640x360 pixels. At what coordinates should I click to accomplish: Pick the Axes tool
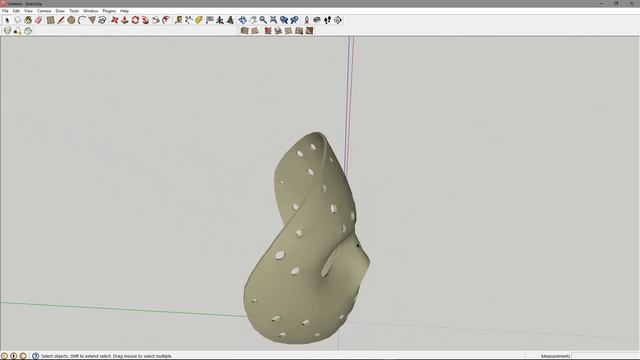pyautogui.click(x=220, y=20)
